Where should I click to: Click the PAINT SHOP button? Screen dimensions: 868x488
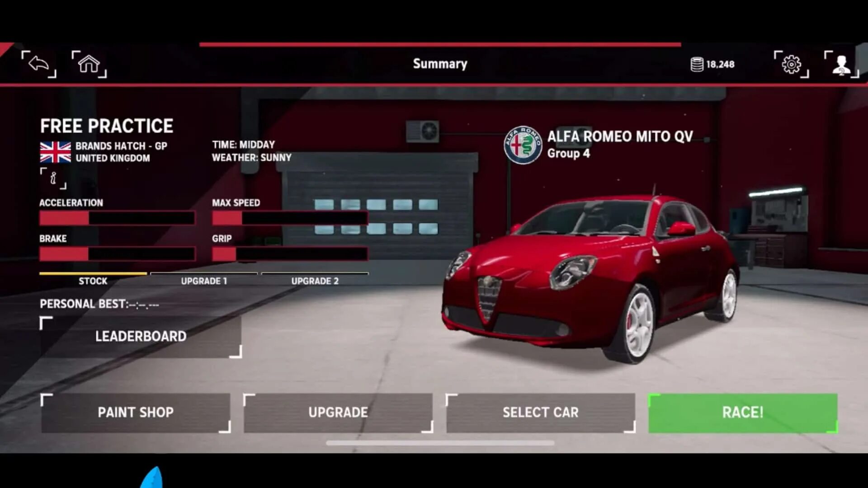[x=135, y=413]
